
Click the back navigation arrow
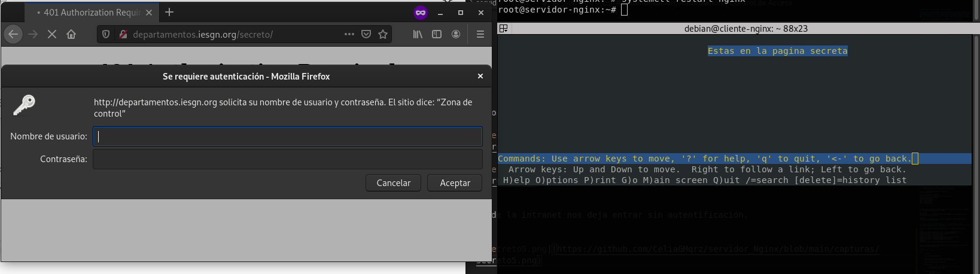point(13,34)
